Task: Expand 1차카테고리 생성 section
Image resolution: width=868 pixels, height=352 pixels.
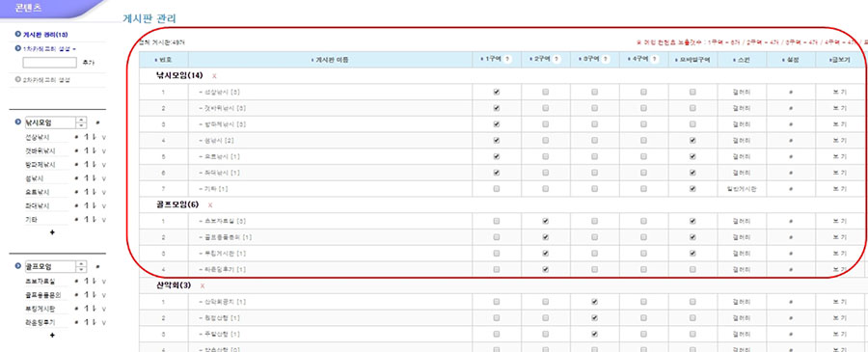Action: click(46, 49)
